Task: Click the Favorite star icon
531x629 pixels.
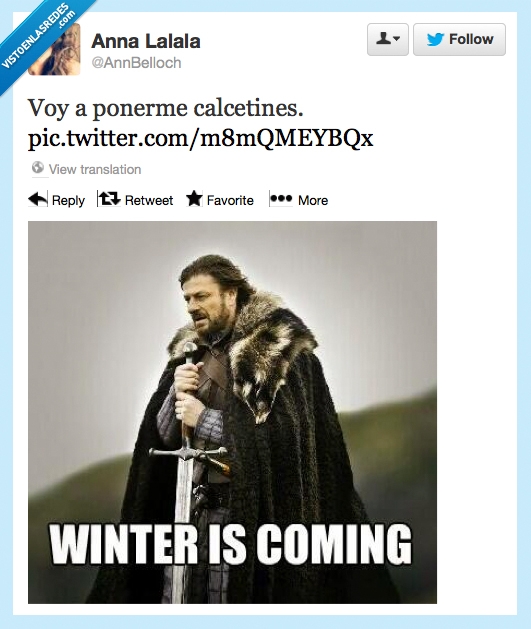Action: coord(195,199)
